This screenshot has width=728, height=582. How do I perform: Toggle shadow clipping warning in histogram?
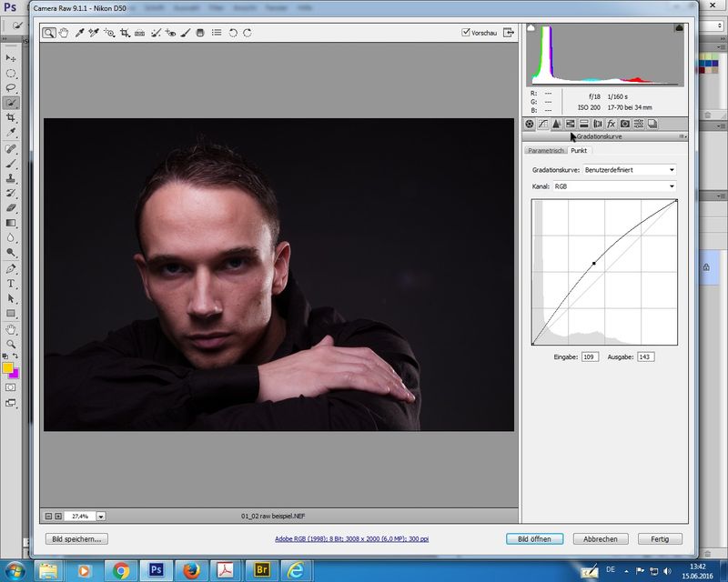click(532, 29)
